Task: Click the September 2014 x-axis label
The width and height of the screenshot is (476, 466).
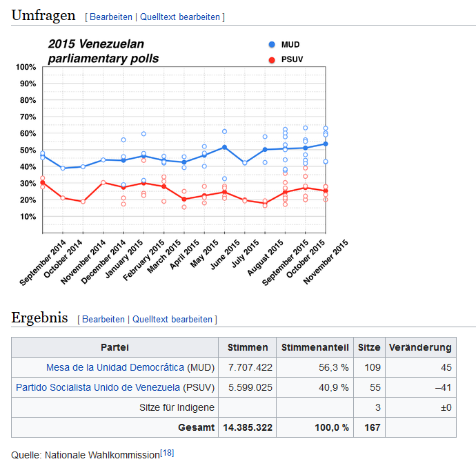Action: [x=43, y=262]
